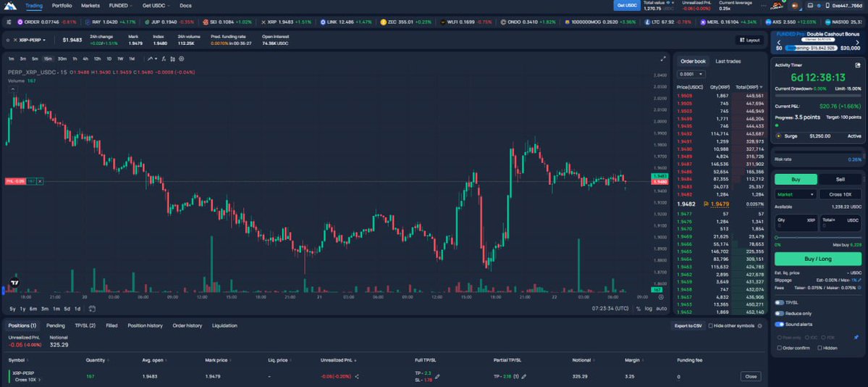Viewport: 868px width, 387px height.
Task: Open the chart indicators fx icon
Action: click(x=164, y=59)
